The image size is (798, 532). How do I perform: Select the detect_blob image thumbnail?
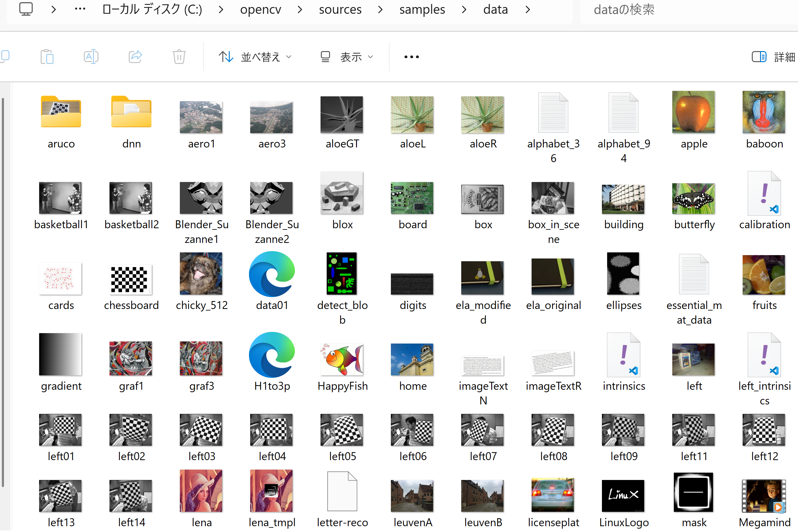[342, 273]
